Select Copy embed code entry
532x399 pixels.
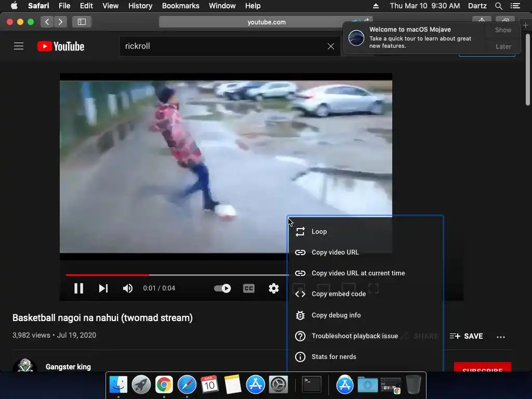(x=365, y=294)
